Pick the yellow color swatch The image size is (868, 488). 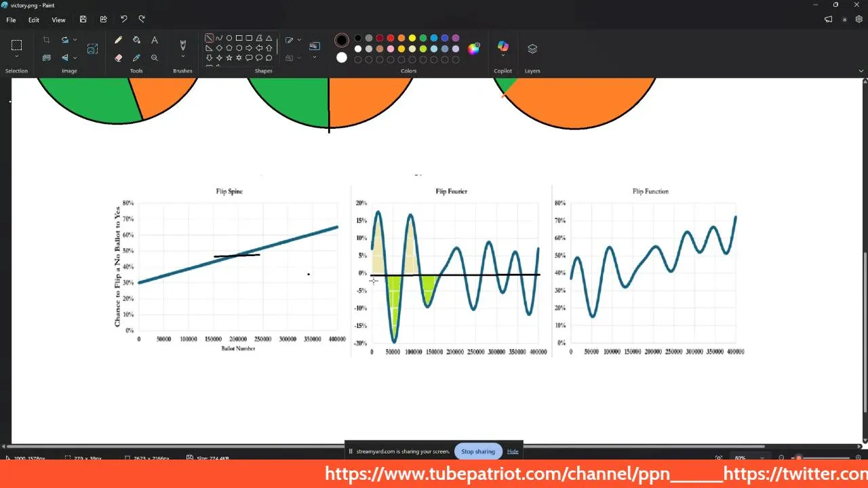tap(412, 38)
